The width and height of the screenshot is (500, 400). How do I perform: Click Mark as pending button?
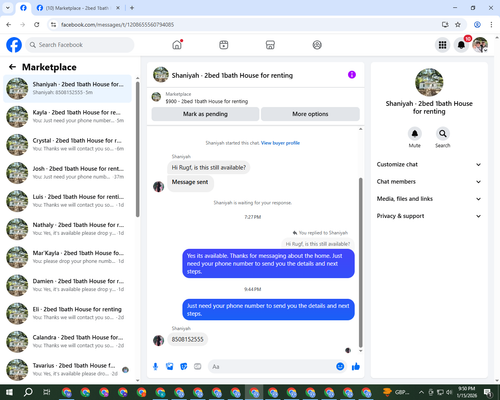205,114
